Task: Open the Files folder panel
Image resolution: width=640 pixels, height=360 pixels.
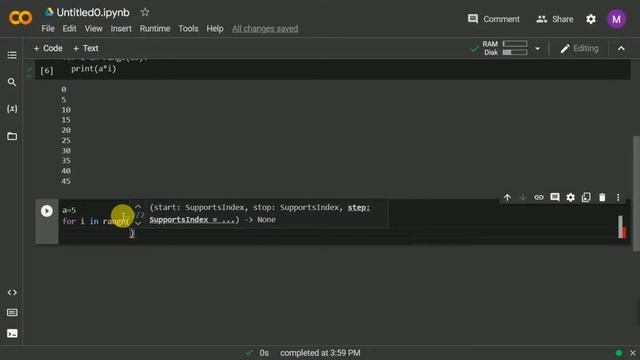Action: coord(12,136)
